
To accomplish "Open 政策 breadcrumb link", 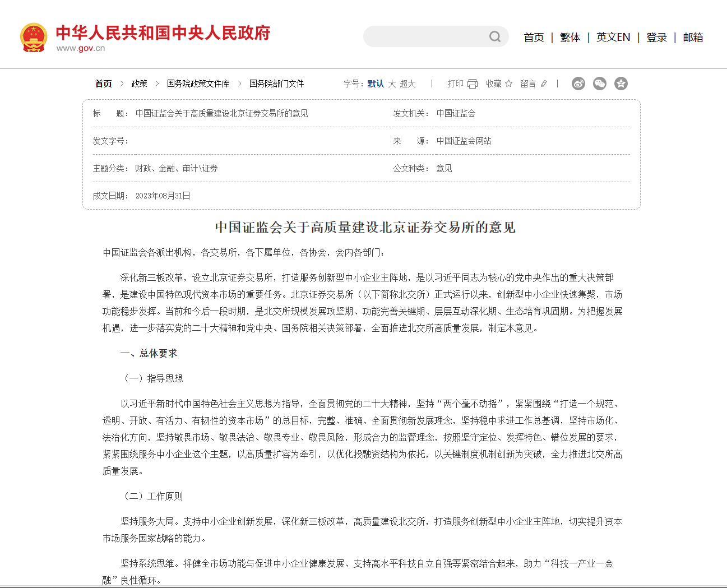I will click(139, 84).
